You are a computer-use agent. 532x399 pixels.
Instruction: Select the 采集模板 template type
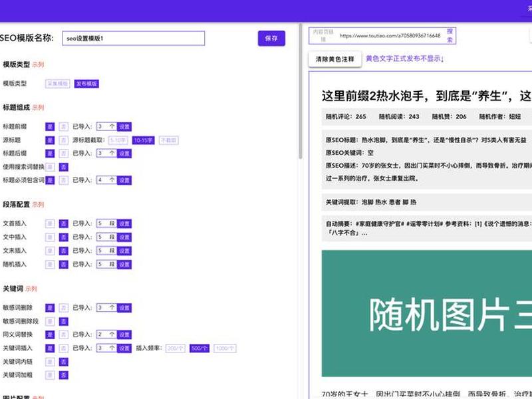click(58, 84)
